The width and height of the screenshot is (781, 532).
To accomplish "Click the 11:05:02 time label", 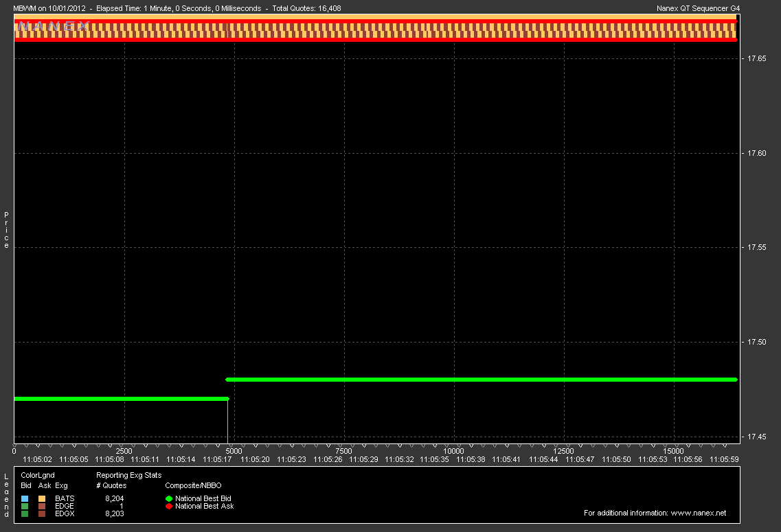I will pyautogui.click(x=37, y=459).
